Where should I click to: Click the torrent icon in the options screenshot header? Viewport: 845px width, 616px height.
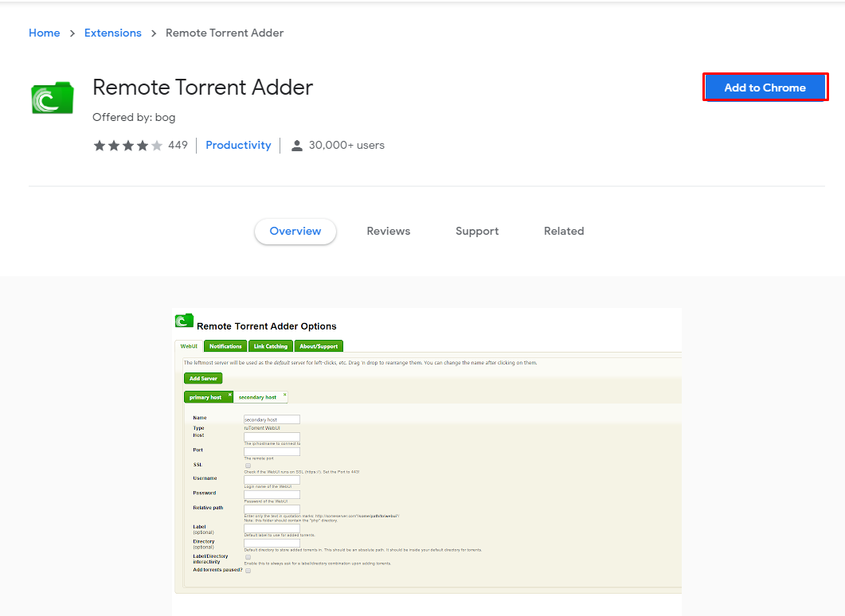pos(184,321)
